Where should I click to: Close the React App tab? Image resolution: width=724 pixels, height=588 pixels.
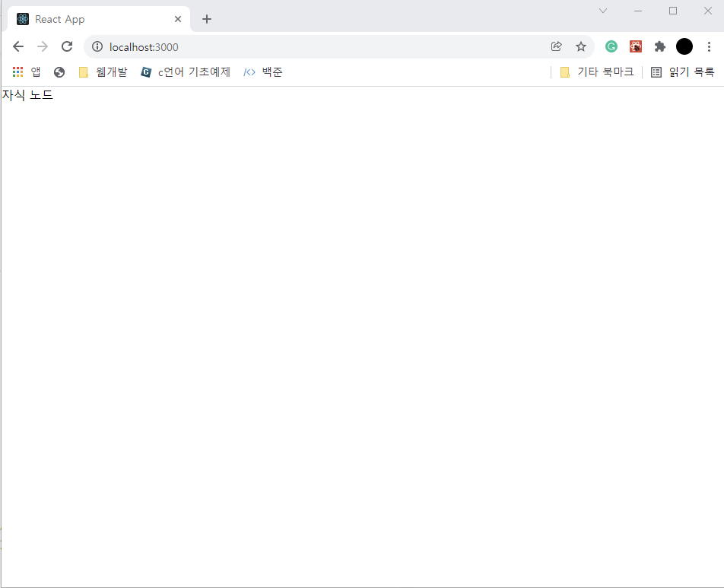tap(178, 19)
